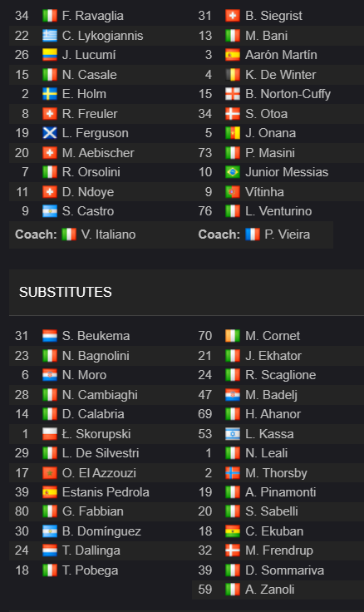Click the Belgian flag next to K. De Winter
The width and height of the screenshot is (364, 612).
pyautogui.click(x=233, y=75)
